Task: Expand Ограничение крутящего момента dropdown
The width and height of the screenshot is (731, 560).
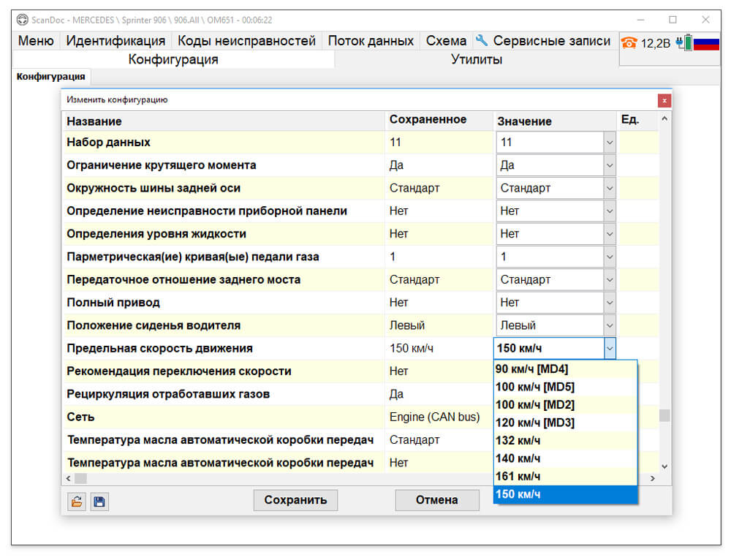Action: click(x=610, y=165)
